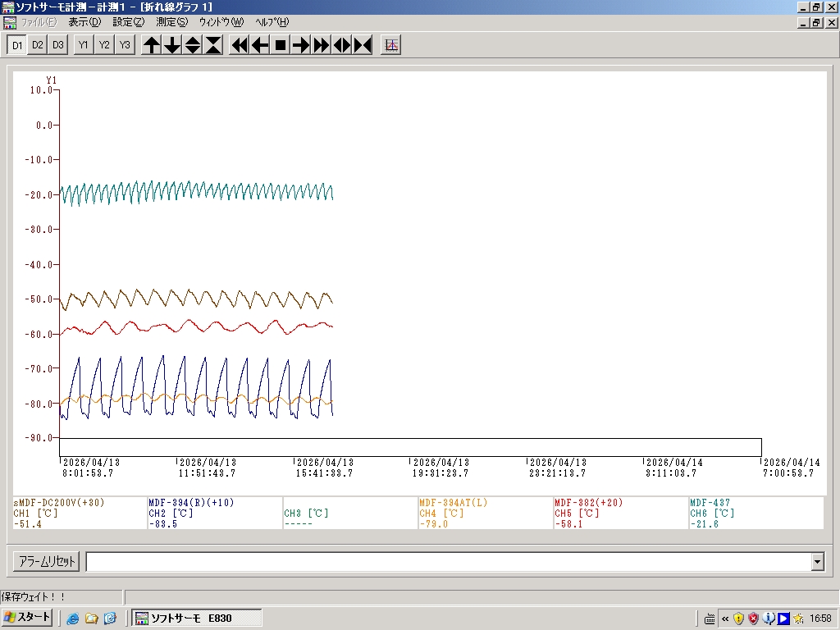The width and height of the screenshot is (840, 630).
Task: Toggle the D2 display button
Action: pos(38,45)
